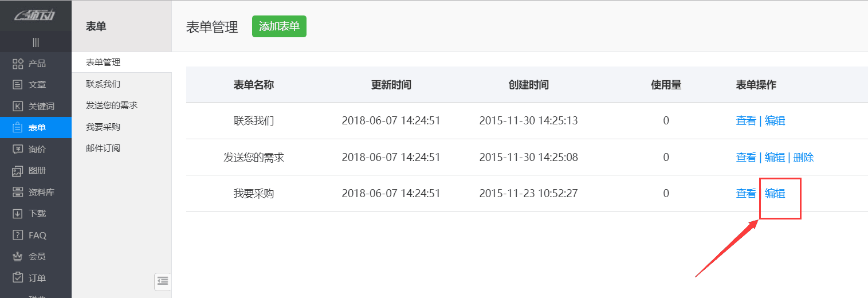Viewport: 868px width, 298px height.
Task: Select 联系我们 in the form submenu
Action: click(x=103, y=84)
